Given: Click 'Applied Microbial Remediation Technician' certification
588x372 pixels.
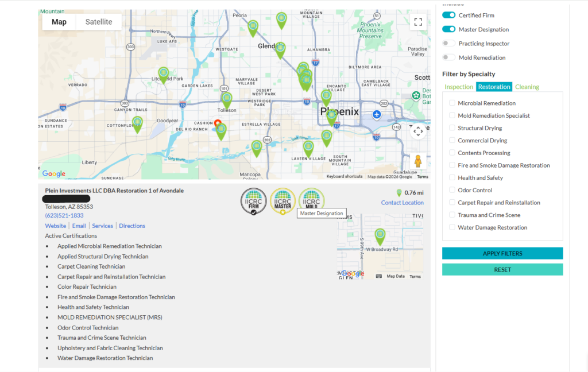Looking at the screenshot, I should [x=110, y=246].
